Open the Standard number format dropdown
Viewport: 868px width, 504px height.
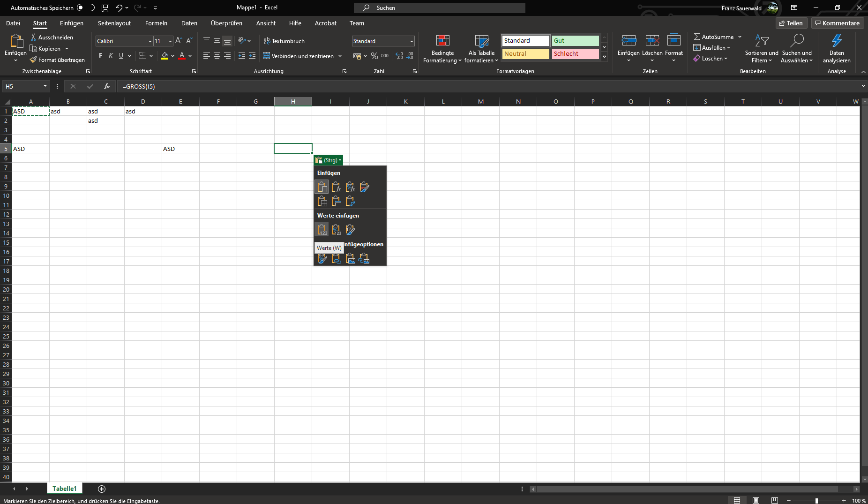412,41
